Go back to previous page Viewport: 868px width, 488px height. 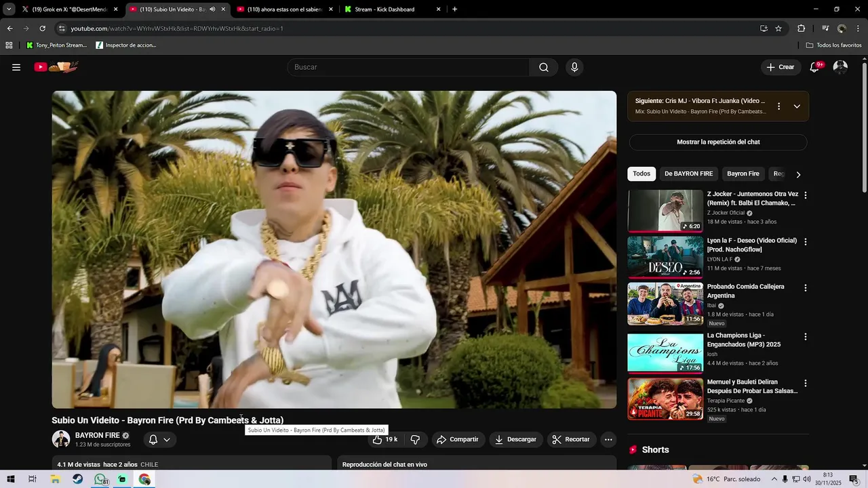tap(9, 28)
